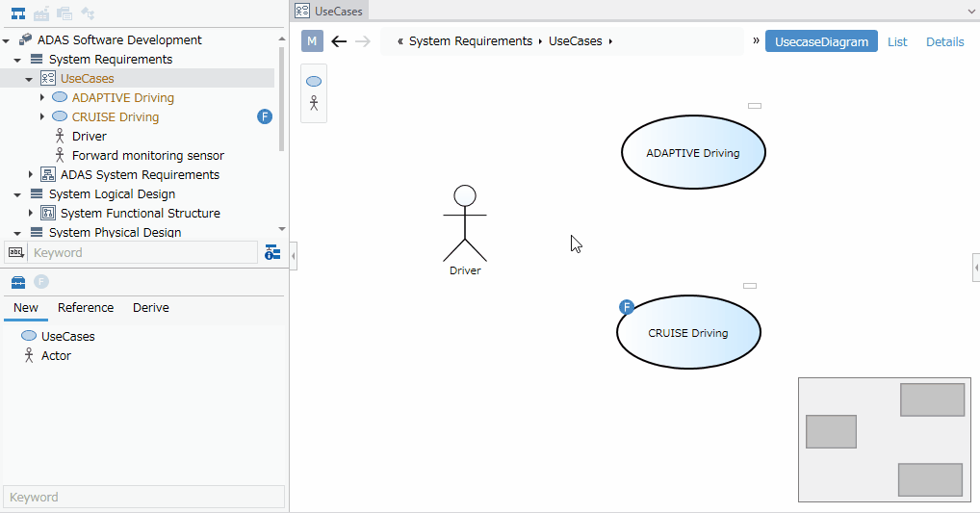Go forward with the right arrow
This screenshot has width=980, height=513.
coord(363,41)
